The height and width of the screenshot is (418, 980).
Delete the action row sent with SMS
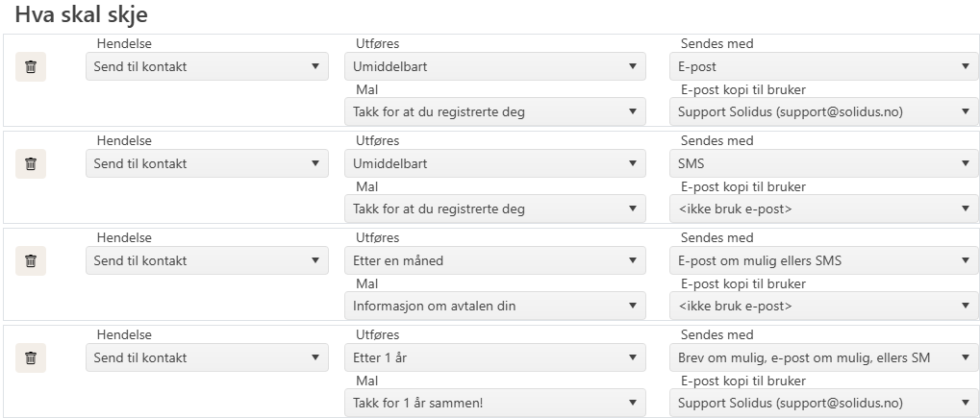pyautogui.click(x=31, y=164)
